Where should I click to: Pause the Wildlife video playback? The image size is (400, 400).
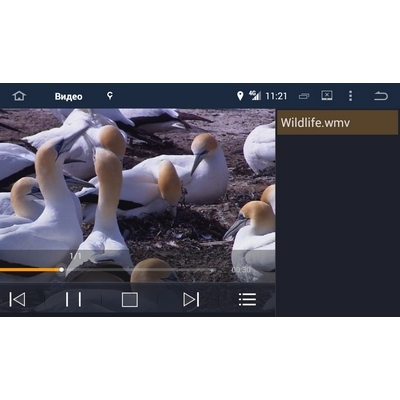(73, 299)
